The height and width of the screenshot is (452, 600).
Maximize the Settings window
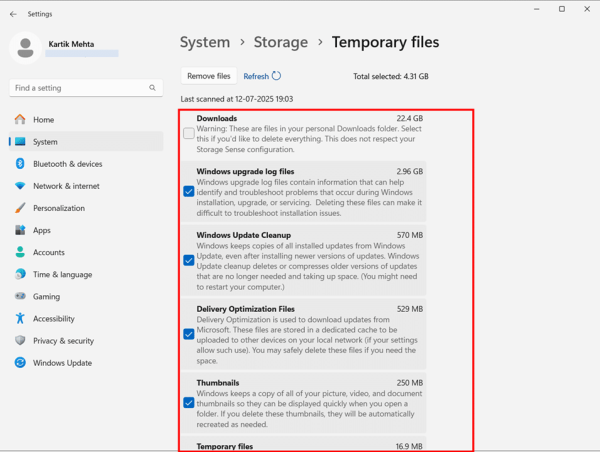click(562, 9)
